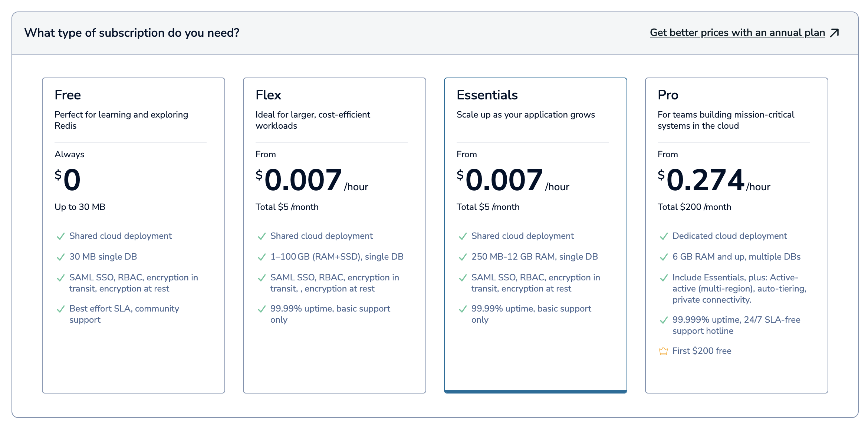The height and width of the screenshot is (428, 868).
Task: Click 'What type of subscription do you need?' heading
Action: tap(132, 33)
